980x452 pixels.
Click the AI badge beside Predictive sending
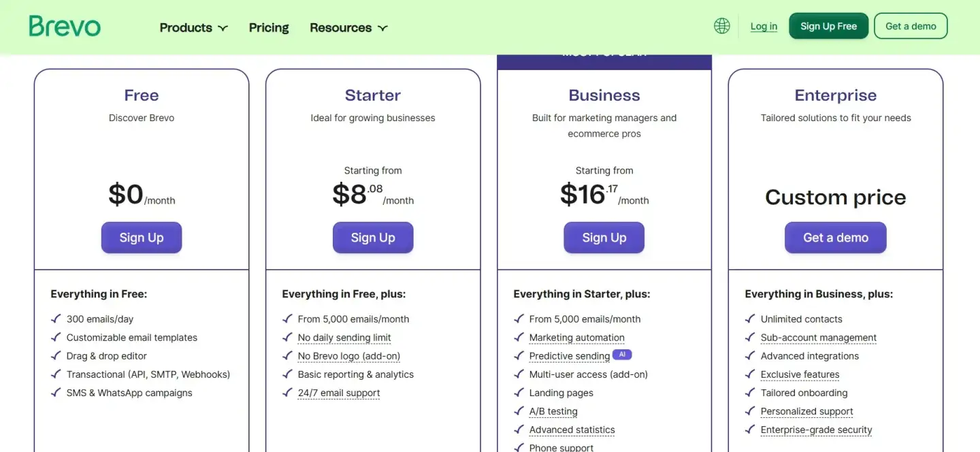click(622, 355)
